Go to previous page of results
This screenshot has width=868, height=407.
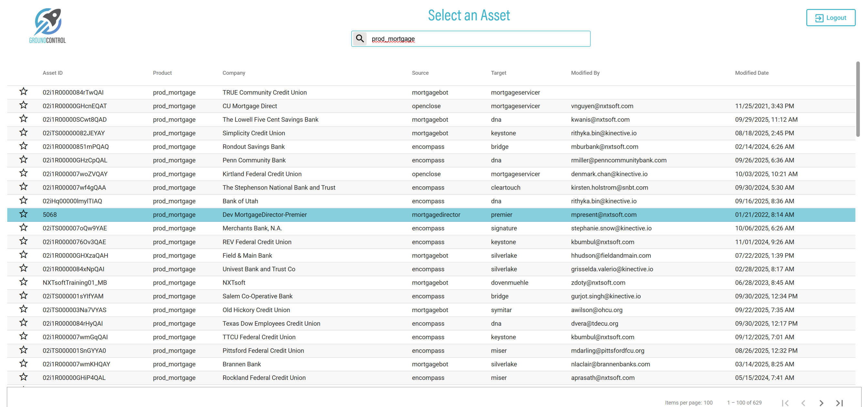click(803, 402)
